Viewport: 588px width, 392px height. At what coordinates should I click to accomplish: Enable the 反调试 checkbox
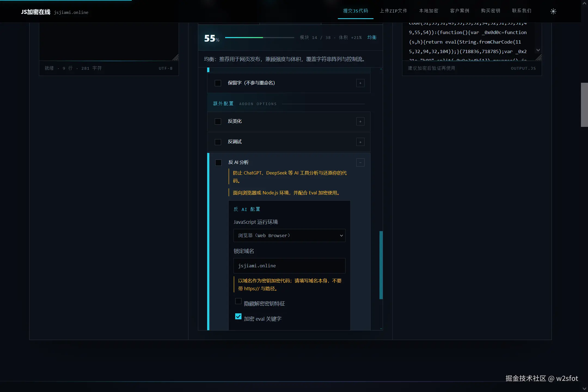click(218, 142)
